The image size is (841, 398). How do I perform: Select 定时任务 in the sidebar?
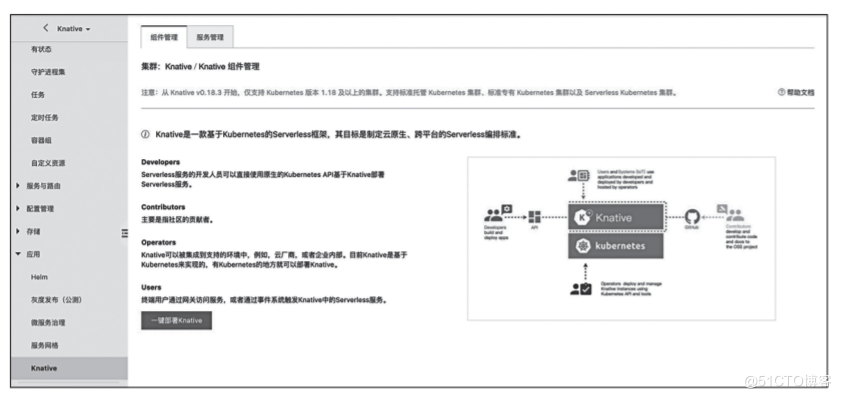click(x=45, y=117)
